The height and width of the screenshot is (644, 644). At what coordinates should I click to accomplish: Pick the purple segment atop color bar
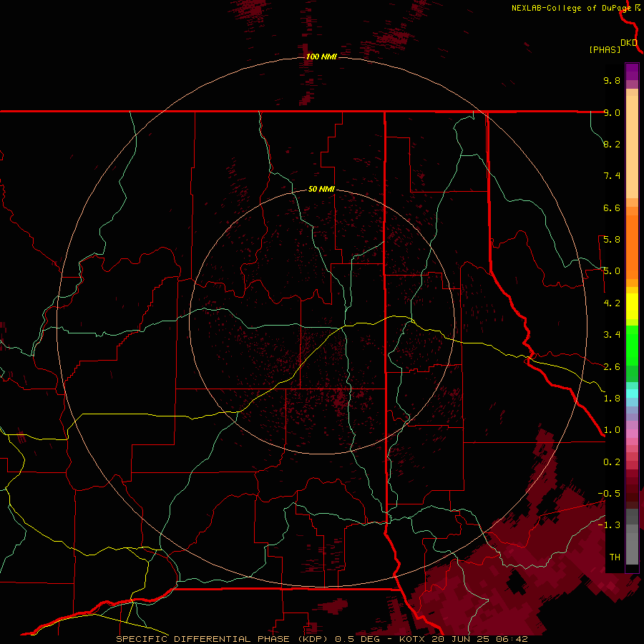pyautogui.click(x=632, y=72)
